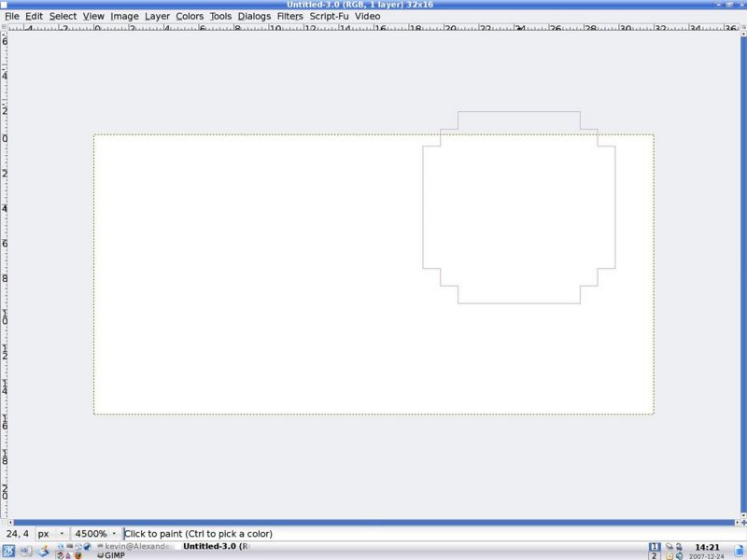The image size is (747, 560).
Task: Click the Firefox quick launch icon
Action: pos(78,555)
